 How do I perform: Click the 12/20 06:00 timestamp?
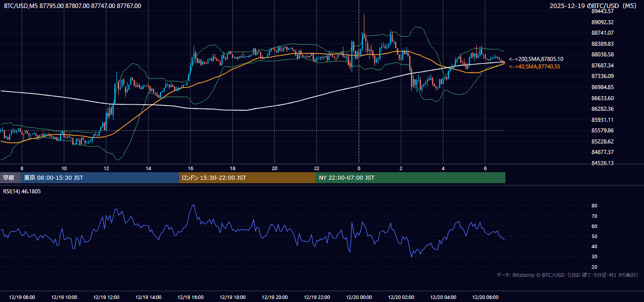[x=485, y=297]
